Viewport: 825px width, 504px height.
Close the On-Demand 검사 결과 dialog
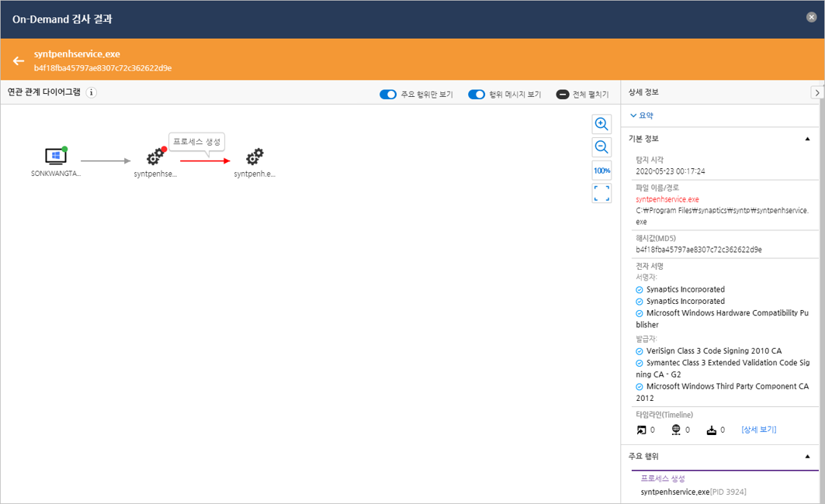pyautogui.click(x=811, y=17)
